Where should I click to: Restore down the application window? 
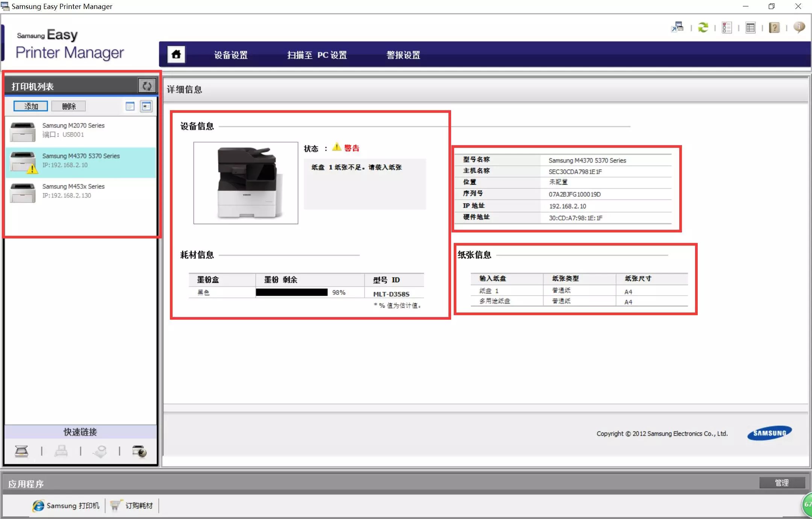pyautogui.click(x=771, y=6)
